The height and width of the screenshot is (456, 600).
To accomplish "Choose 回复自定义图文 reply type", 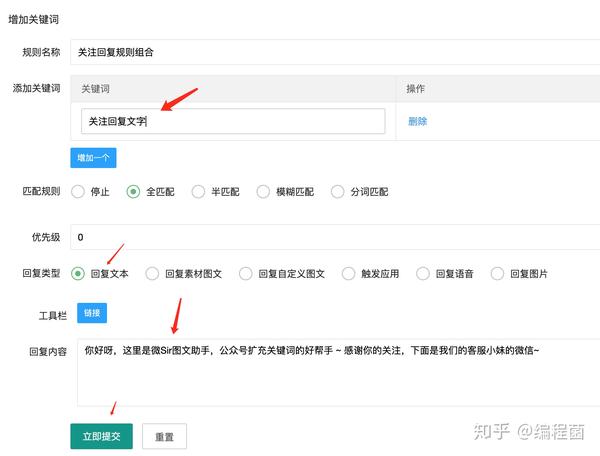I will (245, 274).
